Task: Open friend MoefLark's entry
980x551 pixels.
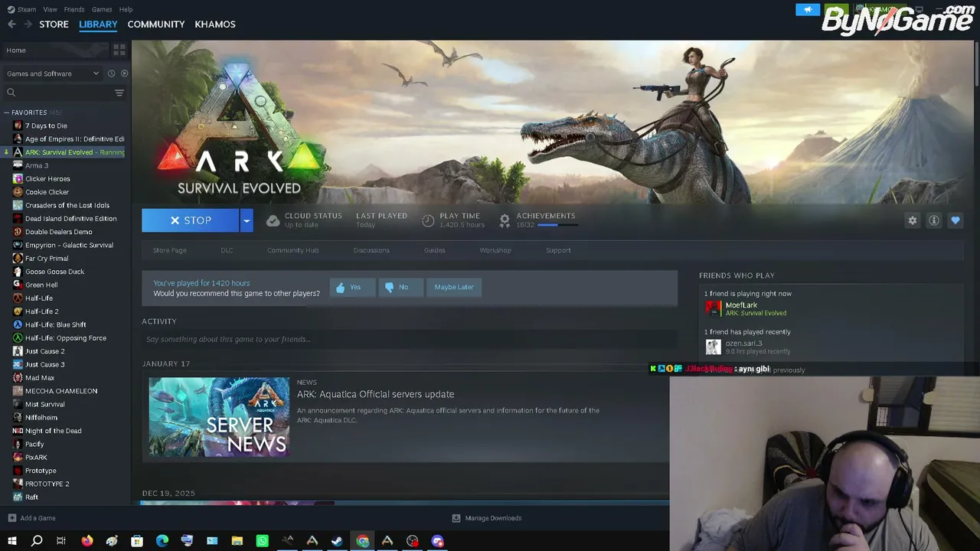Action: (746, 308)
